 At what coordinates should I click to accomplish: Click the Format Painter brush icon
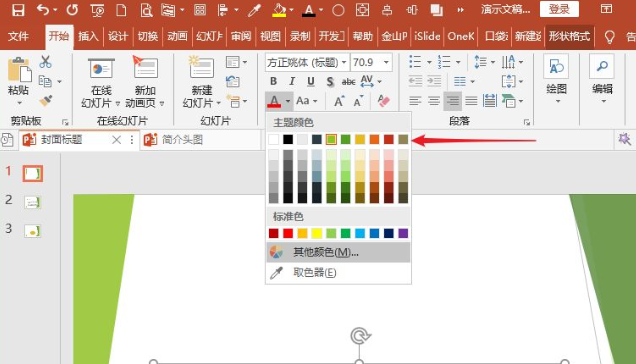[45, 100]
